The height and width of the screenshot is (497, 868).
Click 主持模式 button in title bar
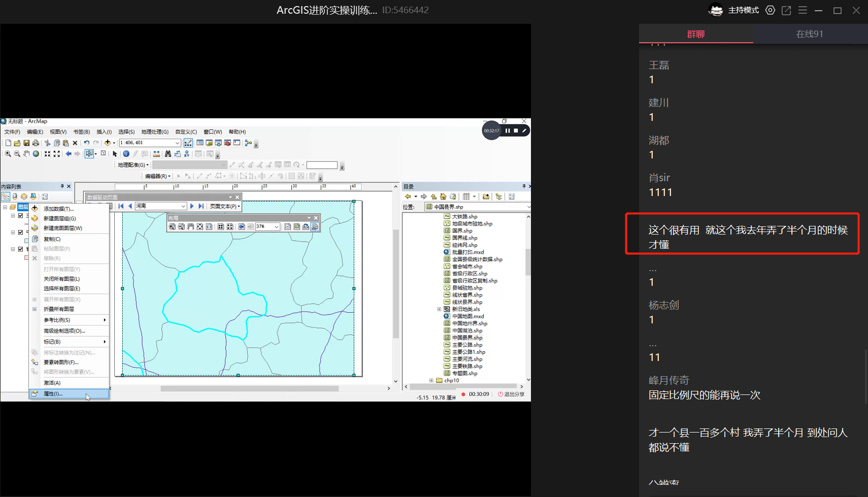coord(743,10)
